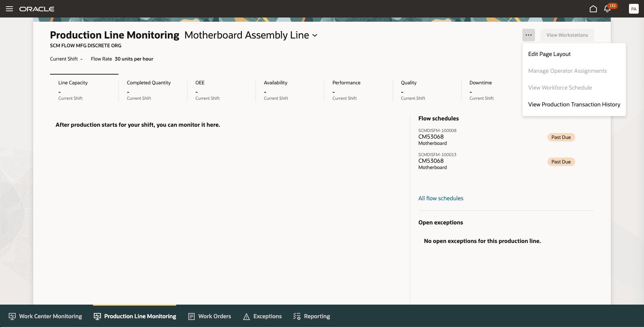Click the Work Orders tab icon

point(191,316)
